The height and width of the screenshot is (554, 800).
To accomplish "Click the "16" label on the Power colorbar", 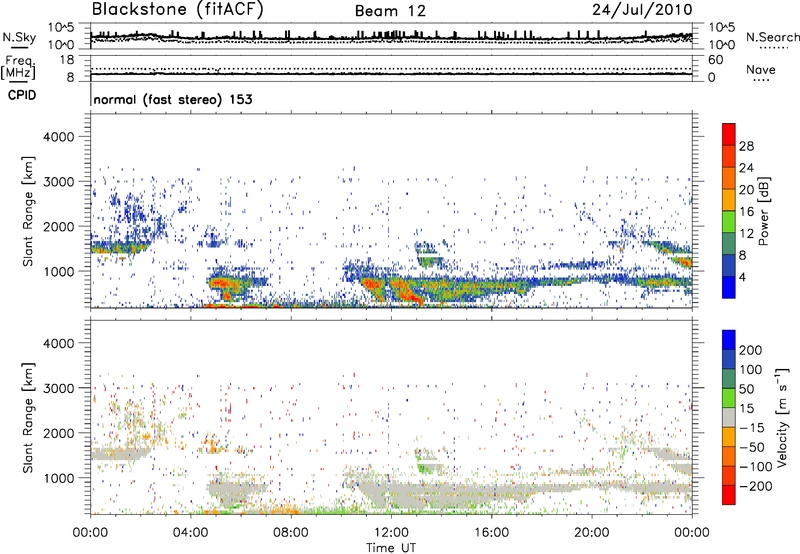I will coord(746,212).
